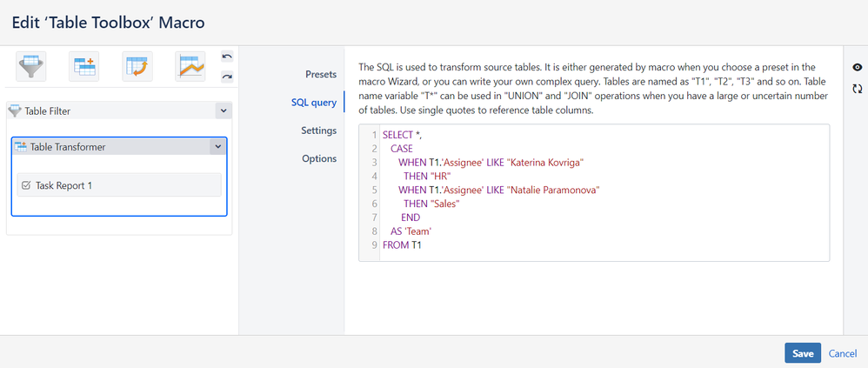The height and width of the screenshot is (368, 868).
Task: Refresh the preview with circular arrows icon
Action: tap(858, 89)
